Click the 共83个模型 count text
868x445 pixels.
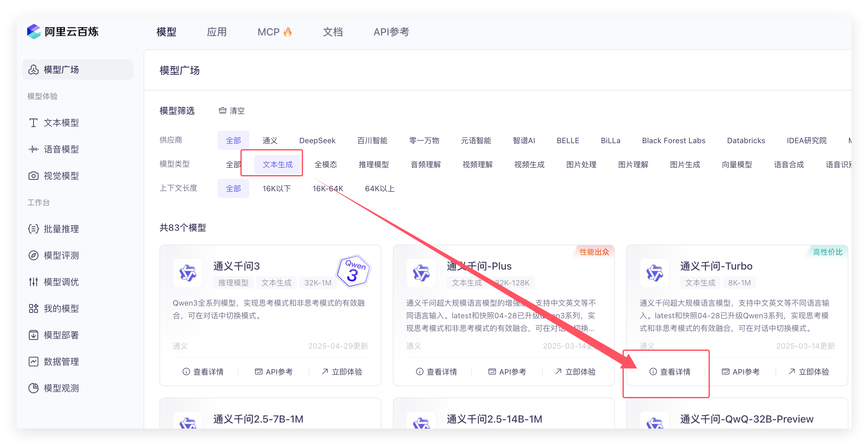tap(183, 228)
